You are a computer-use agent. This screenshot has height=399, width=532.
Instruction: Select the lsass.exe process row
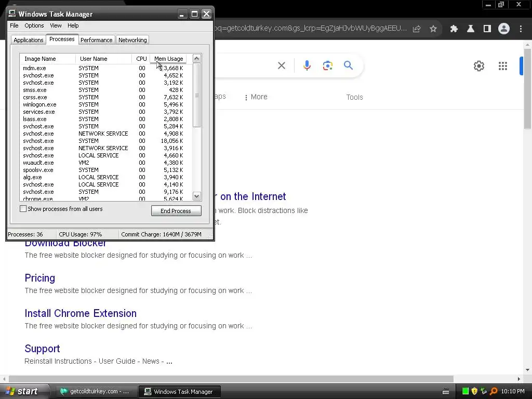tap(103, 119)
